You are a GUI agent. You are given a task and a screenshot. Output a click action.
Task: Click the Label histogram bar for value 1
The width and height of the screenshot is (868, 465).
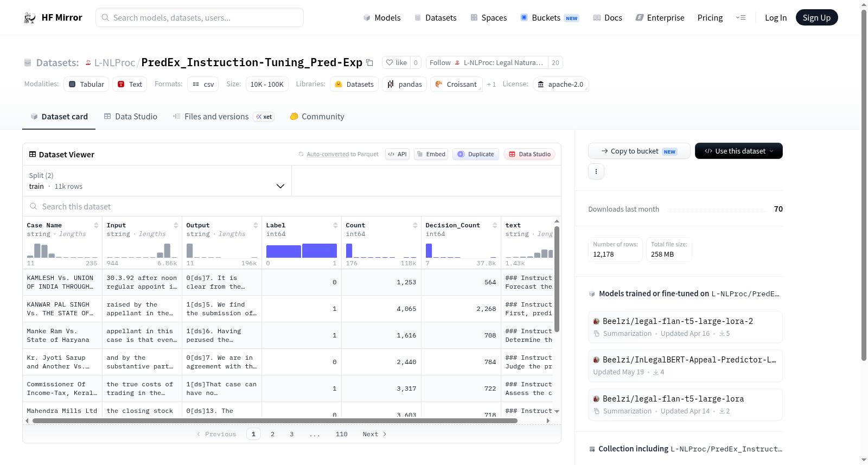coord(320,251)
